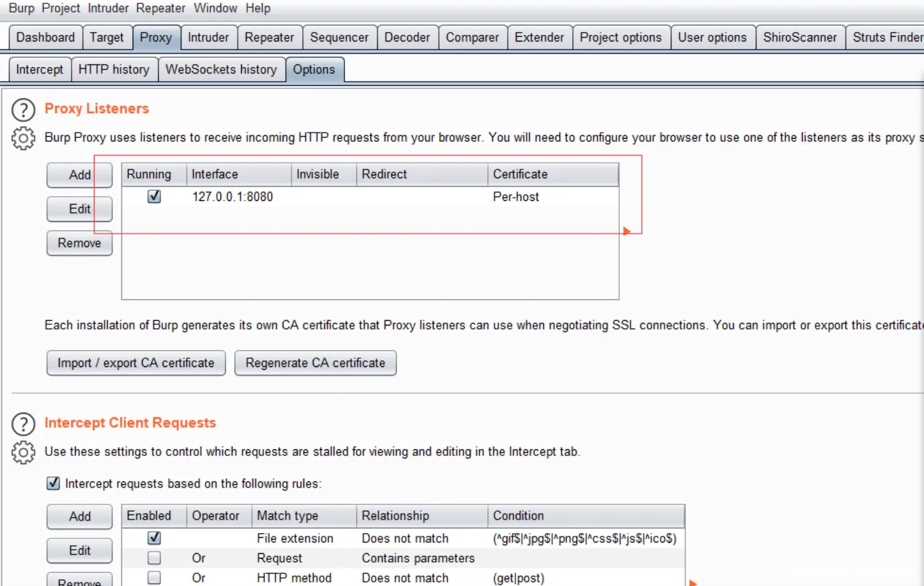The image size is (924, 586).
Task: Enable the HTTP method rule checkbox
Action: pos(154,577)
